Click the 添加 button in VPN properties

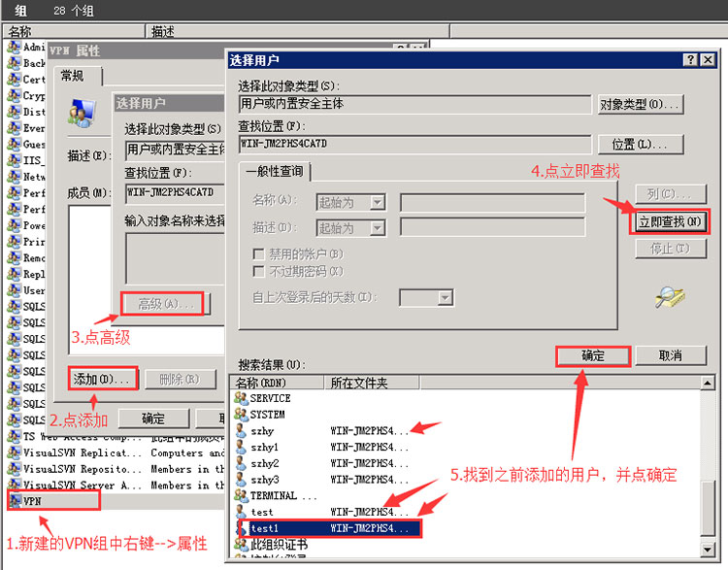(103, 379)
